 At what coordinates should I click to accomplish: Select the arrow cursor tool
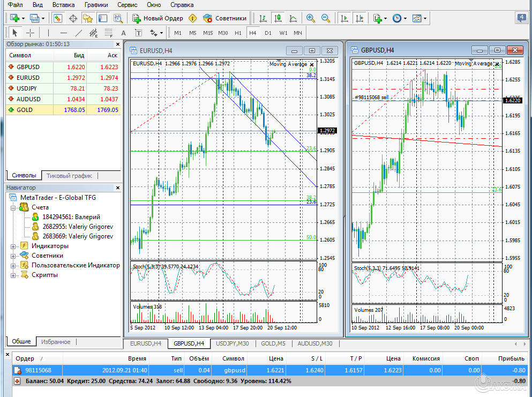point(15,33)
